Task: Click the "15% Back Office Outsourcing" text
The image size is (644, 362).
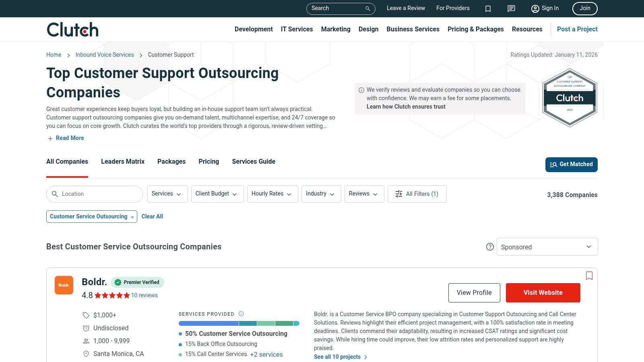Action: point(221,344)
